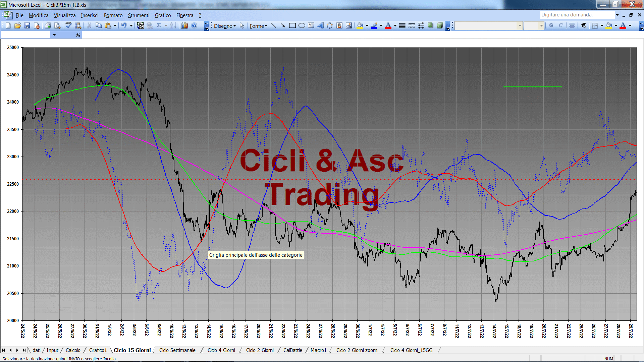This screenshot has height=362, width=644.
Task: Open the font name combo box
Action: click(488, 25)
